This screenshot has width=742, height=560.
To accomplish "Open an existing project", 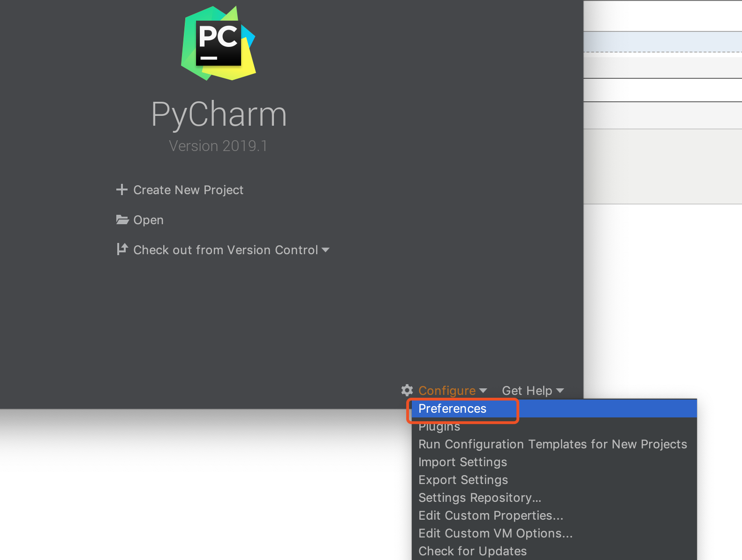I will coord(148,220).
